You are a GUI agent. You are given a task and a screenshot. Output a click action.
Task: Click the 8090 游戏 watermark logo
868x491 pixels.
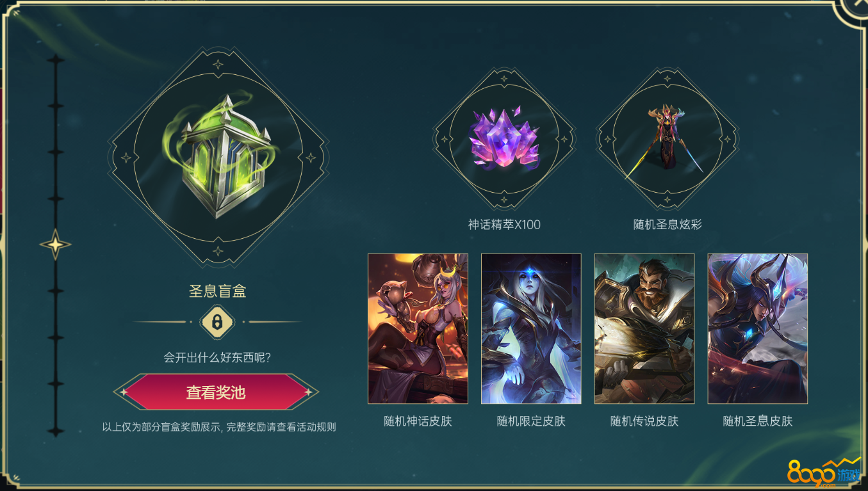click(823, 472)
